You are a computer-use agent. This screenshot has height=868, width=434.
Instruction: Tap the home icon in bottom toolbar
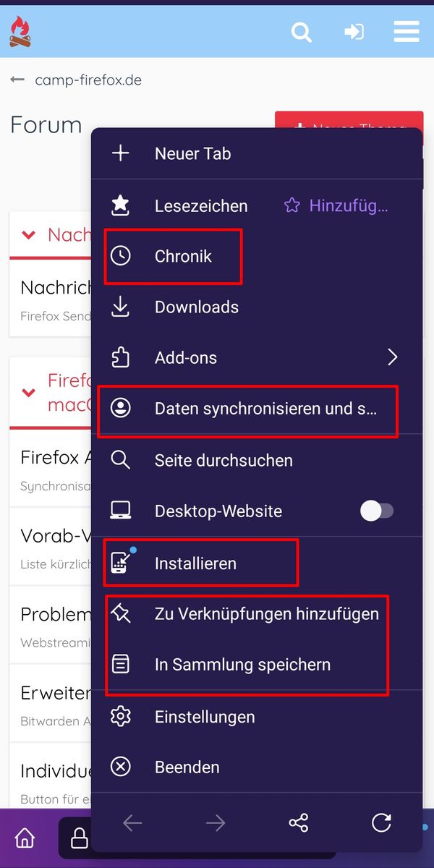25,838
